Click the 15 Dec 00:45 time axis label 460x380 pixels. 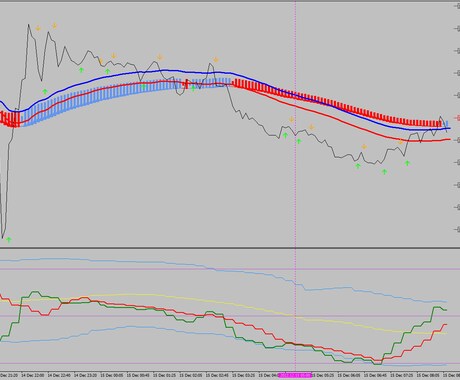pos(138,375)
